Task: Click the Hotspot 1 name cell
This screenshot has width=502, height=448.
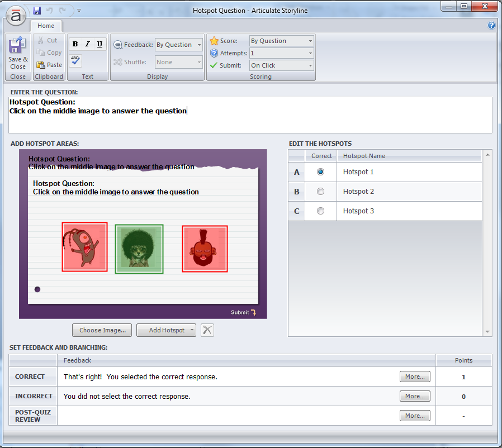Action: 409,172
